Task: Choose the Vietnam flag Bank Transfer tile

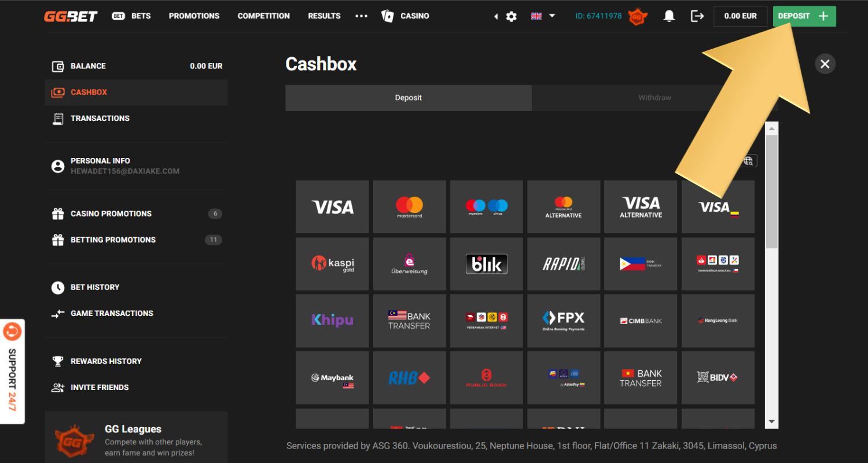Action: 641,378
